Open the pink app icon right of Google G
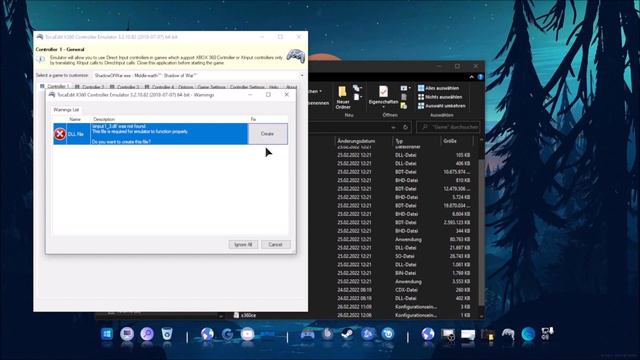640x360 pixels. (247, 334)
